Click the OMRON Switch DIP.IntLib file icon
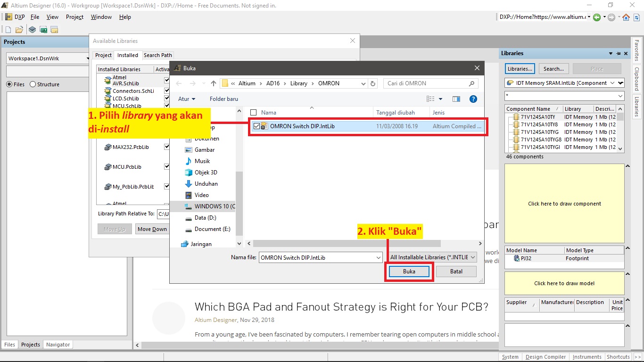 point(264,126)
